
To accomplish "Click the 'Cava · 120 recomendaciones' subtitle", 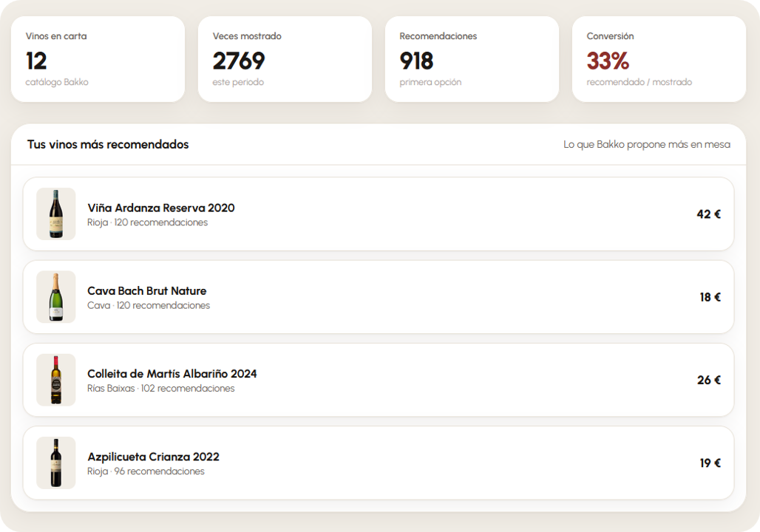I will tap(149, 305).
